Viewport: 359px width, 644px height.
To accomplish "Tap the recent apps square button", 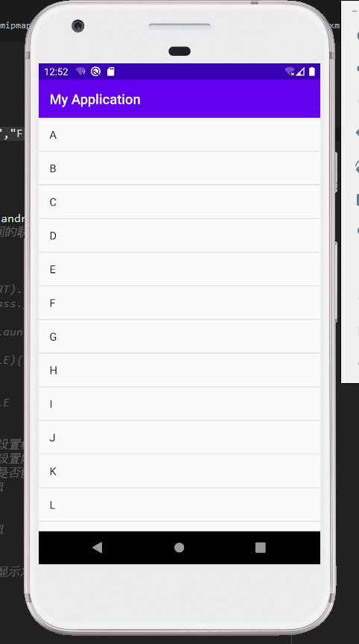I will (261, 547).
